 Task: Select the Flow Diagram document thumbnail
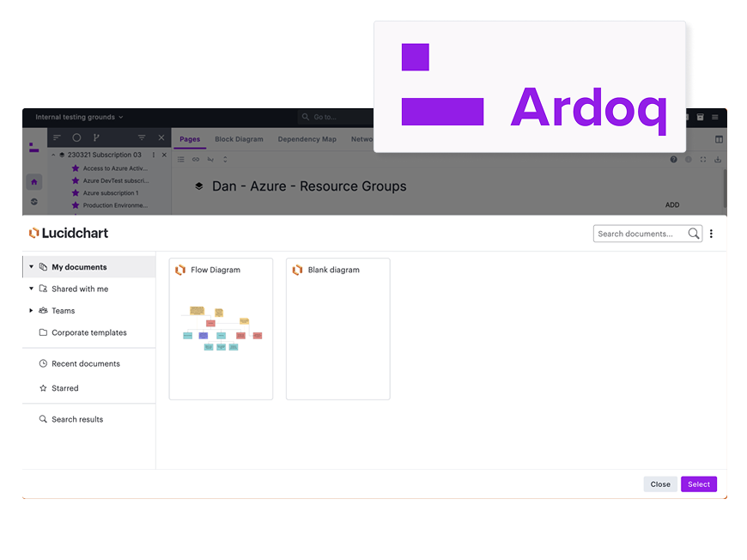[221, 329]
